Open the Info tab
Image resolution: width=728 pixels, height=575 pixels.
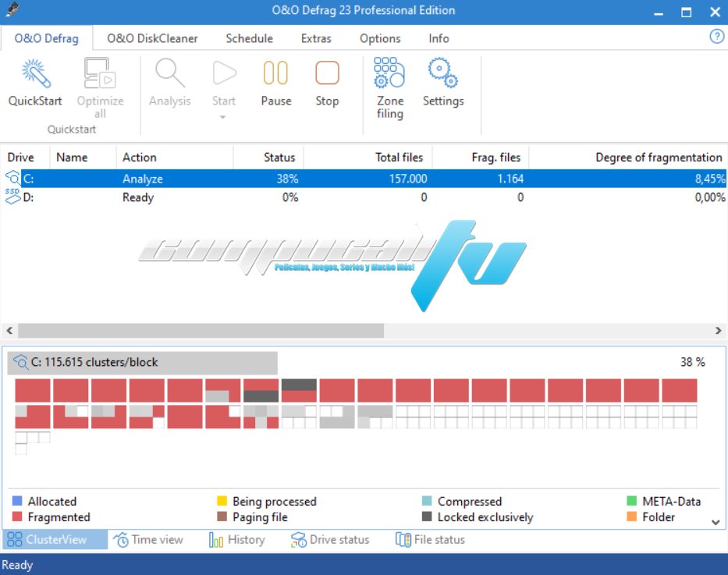click(x=439, y=38)
